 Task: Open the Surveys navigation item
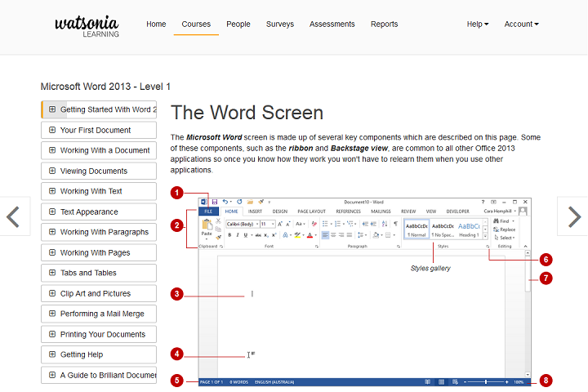click(280, 24)
